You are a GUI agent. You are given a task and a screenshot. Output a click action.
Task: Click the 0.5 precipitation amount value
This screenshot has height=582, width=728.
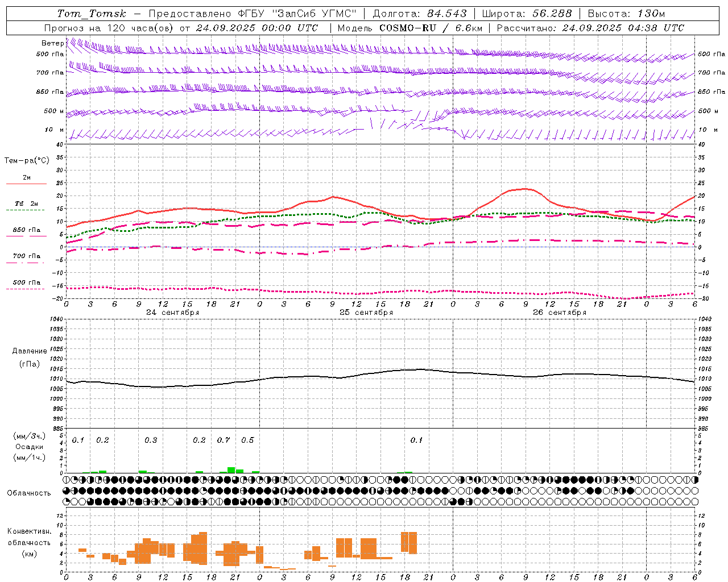pos(247,440)
